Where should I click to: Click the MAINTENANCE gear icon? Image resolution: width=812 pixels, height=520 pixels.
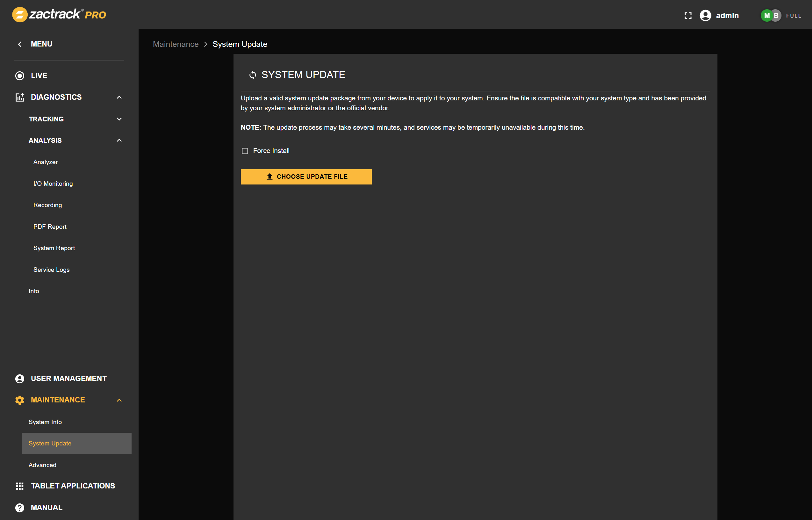tap(19, 400)
